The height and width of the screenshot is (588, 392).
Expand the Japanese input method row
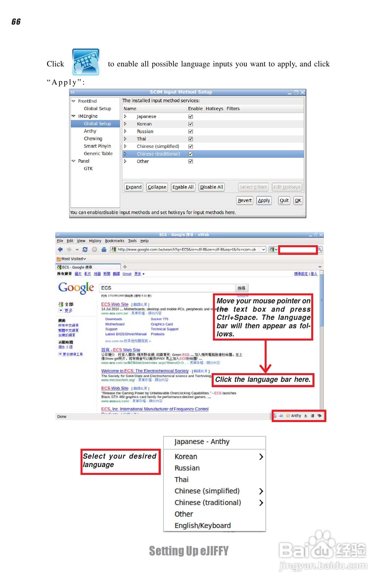click(x=125, y=117)
